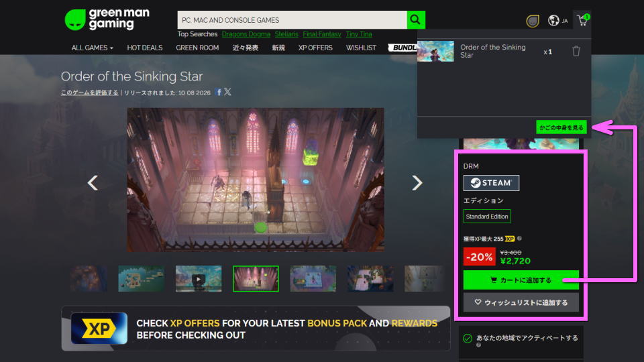Open the HOT DEALS menu item
The image size is (644, 362).
[145, 48]
